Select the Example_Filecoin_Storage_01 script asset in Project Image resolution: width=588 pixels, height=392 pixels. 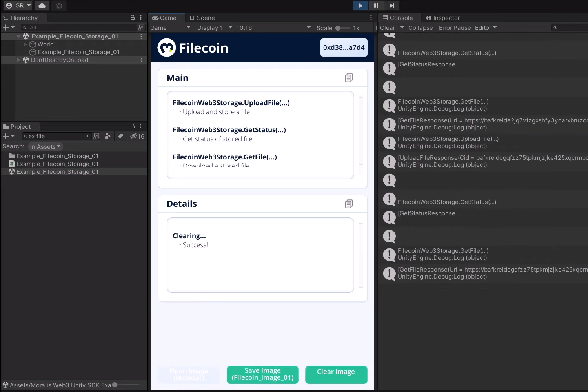tap(54, 164)
